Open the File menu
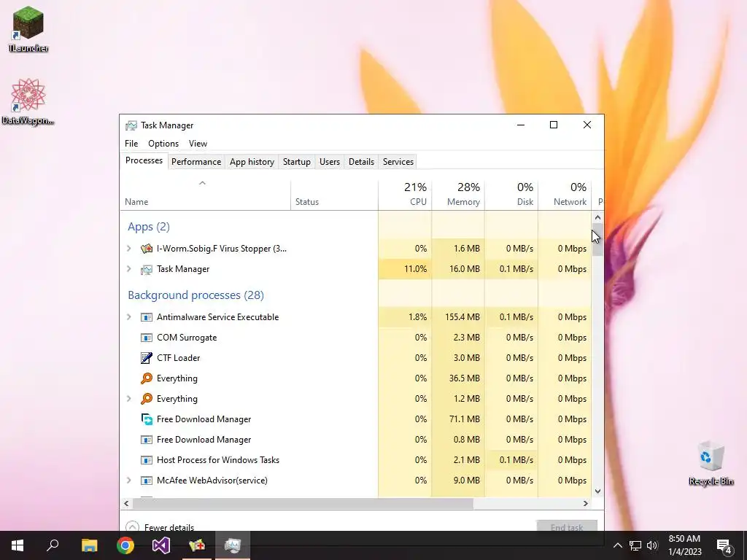The height and width of the screenshot is (560, 747). click(x=131, y=144)
